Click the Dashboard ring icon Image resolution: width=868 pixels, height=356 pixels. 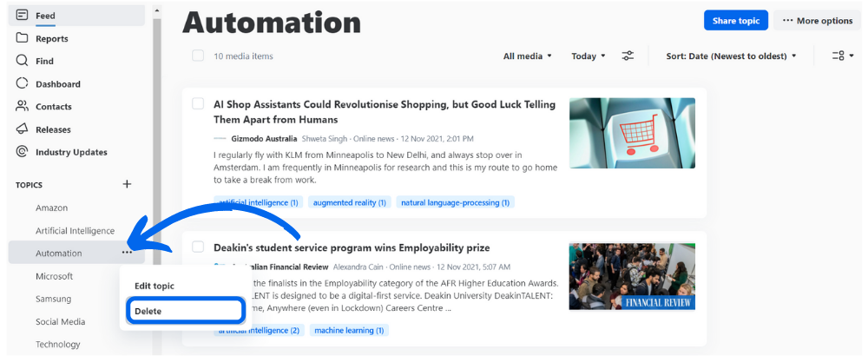click(22, 83)
